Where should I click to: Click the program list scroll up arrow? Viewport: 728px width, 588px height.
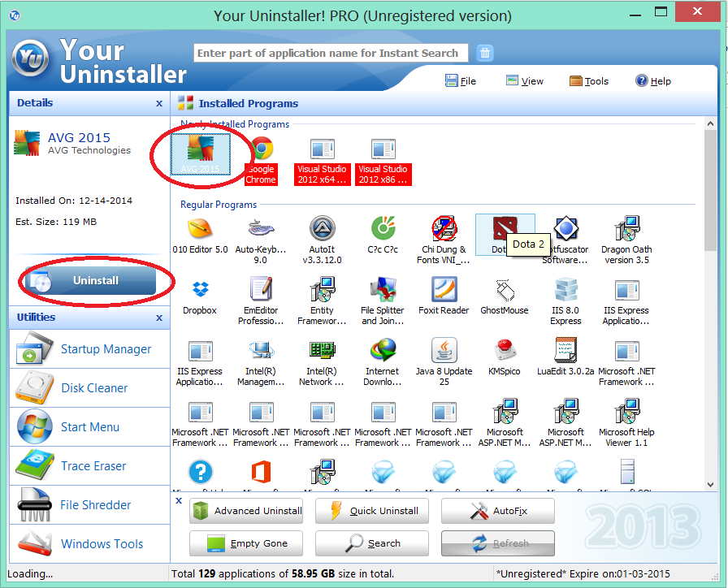[710, 123]
